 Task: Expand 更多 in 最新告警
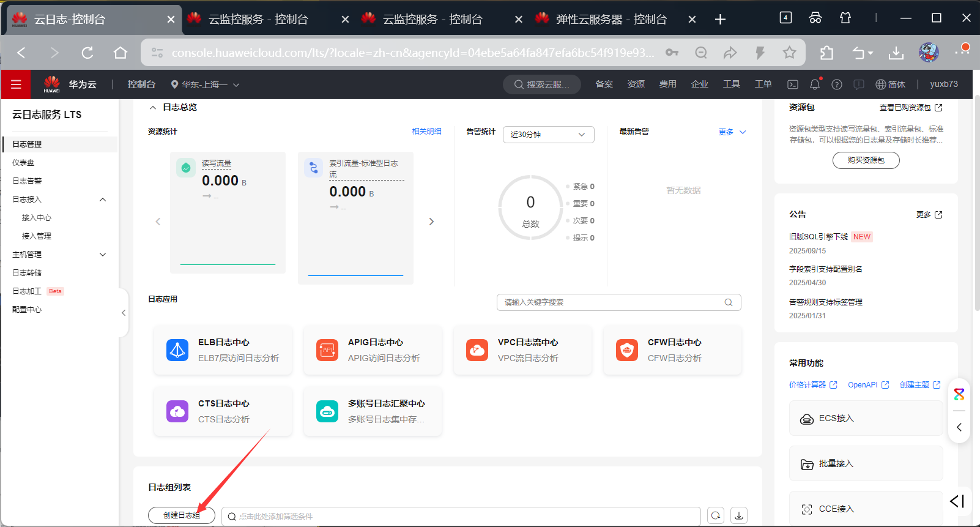[732, 132]
